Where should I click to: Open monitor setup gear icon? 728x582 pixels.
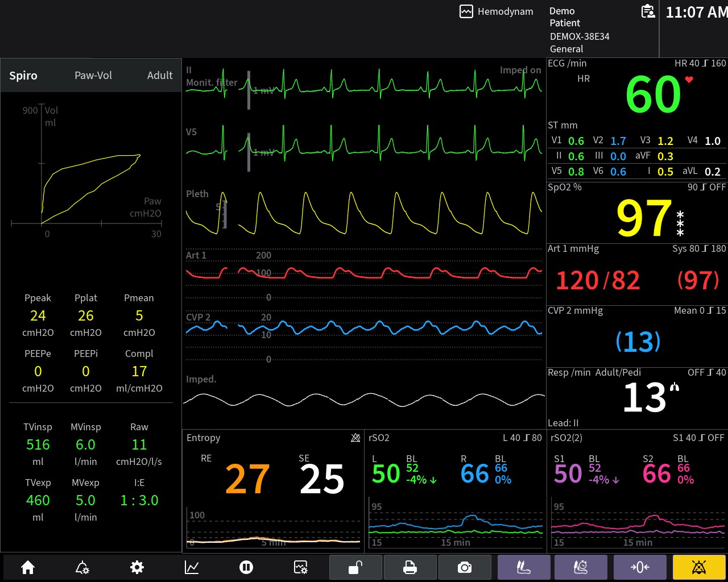(137, 567)
